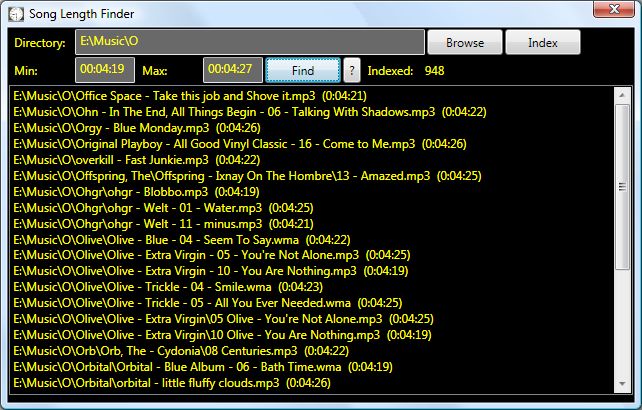The image size is (642, 410).
Task: Click the Find button
Action: (303, 70)
